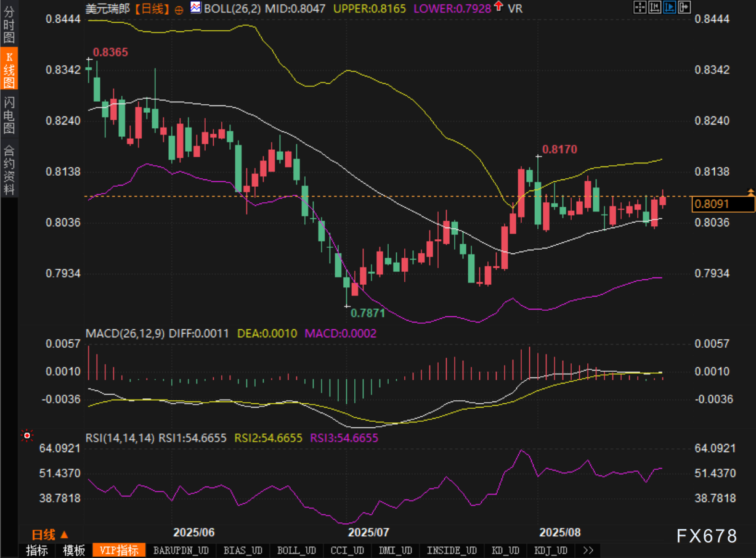
Task: Click the first four-pane layout icon top right
Action: pyautogui.click(x=640, y=7)
